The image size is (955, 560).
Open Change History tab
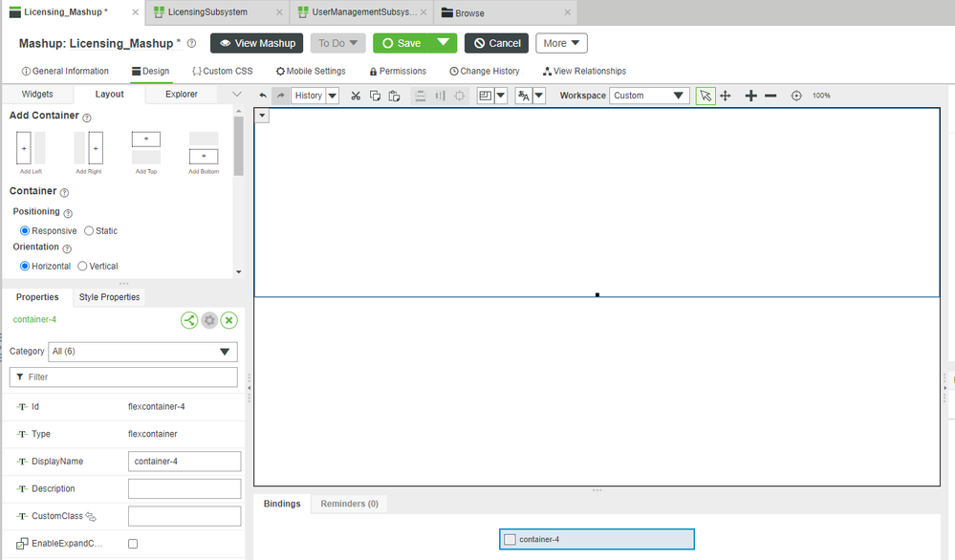[485, 72]
